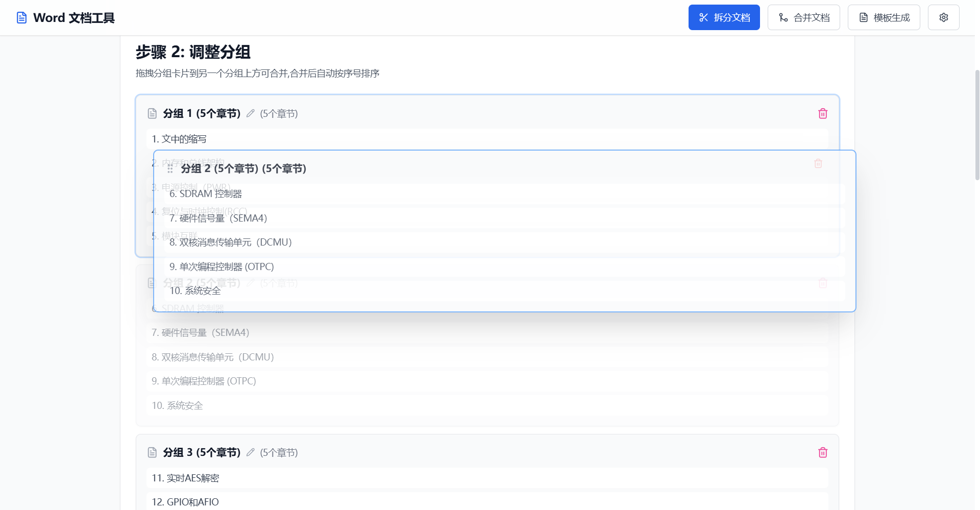Viewport: 980px width, 510px height.
Task: Click the 步骤 2: 调整分组 heading
Action: [193, 52]
